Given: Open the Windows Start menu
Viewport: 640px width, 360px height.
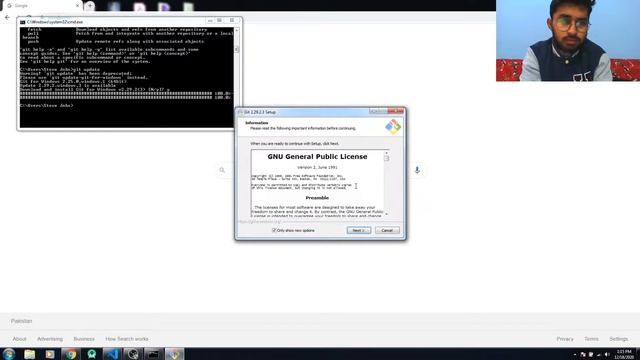Looking at the screenshot, I should 9,354.
